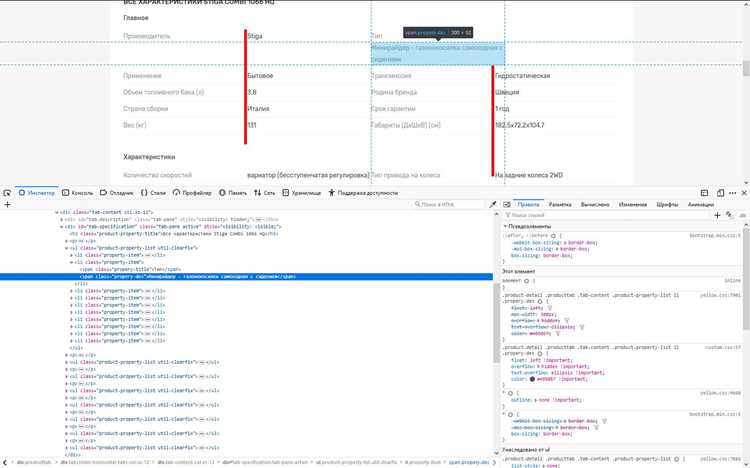Toggle pseudo-class panel icon
The width and height of the screenshot is (750, 468).
(729, 215)
